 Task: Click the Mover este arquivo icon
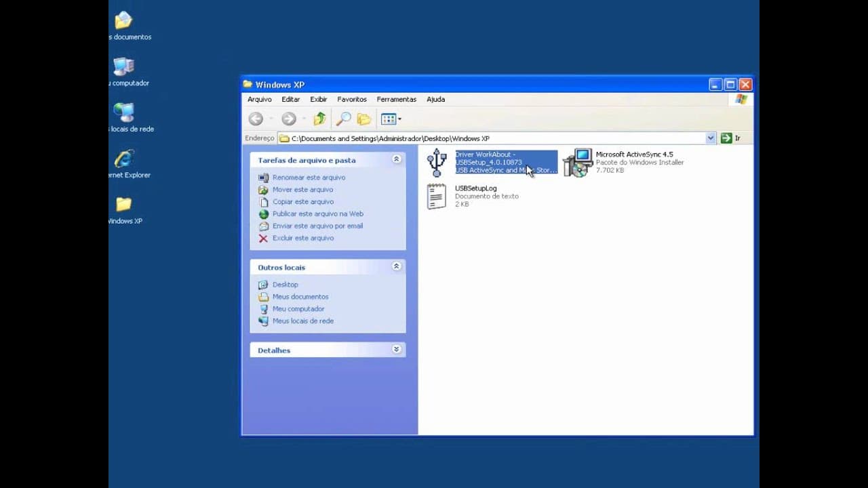coord(263,190)
